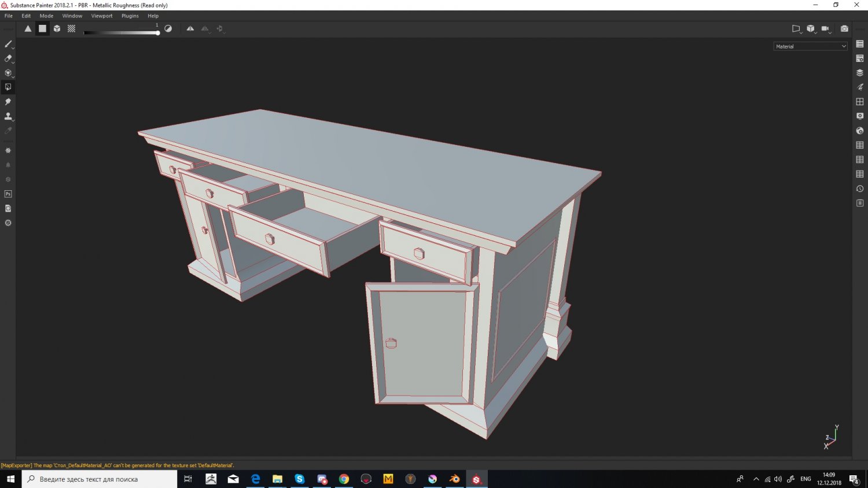Open the Material view dropdown
Viewport: 868px width, 488px height.
tap(809, 46)
